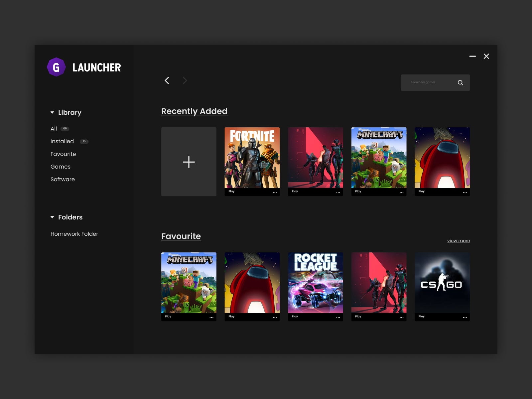The image size is (532, 399).
Task: Collapse the Library section
Action: [x=52, y=113]
